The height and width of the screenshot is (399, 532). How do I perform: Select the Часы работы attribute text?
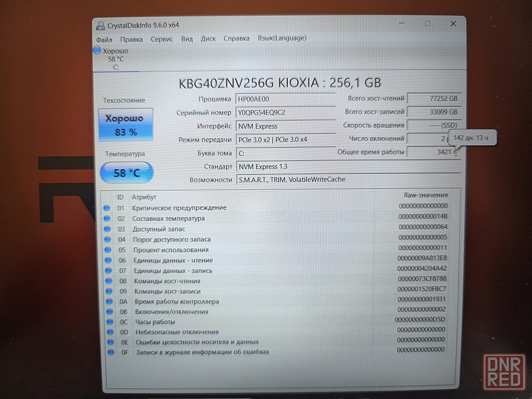[x=155, y=322]
